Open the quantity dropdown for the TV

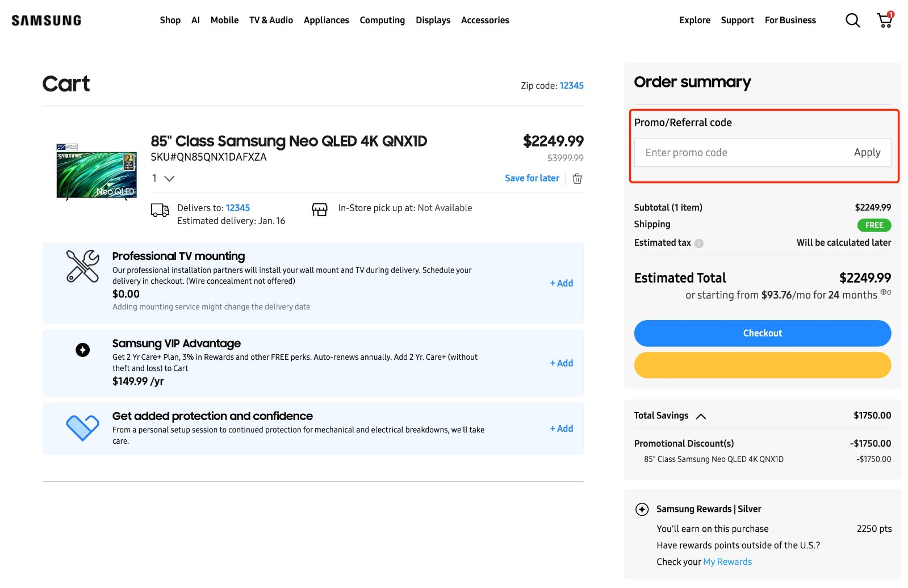[163, 179]
